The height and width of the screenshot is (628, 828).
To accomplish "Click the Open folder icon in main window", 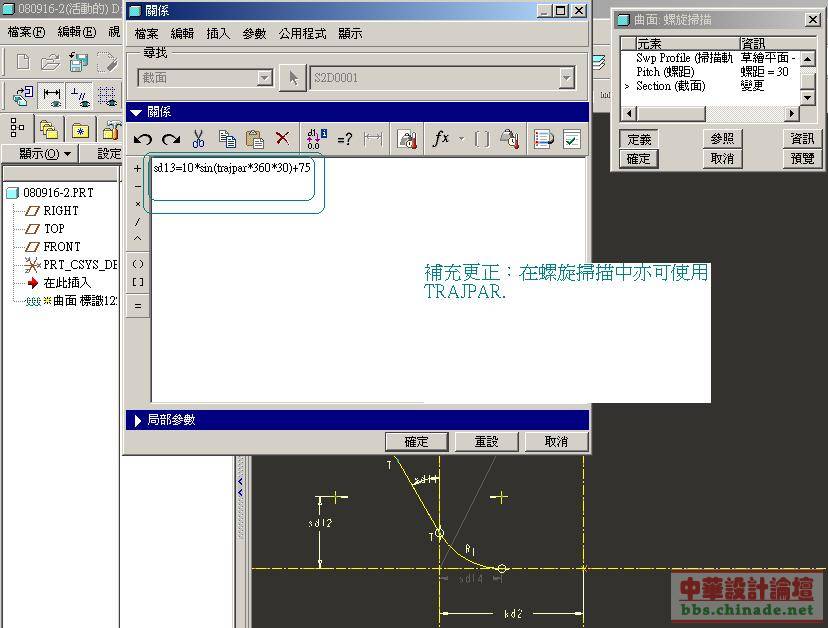I will pyautogui.click(x=51, y=62).
